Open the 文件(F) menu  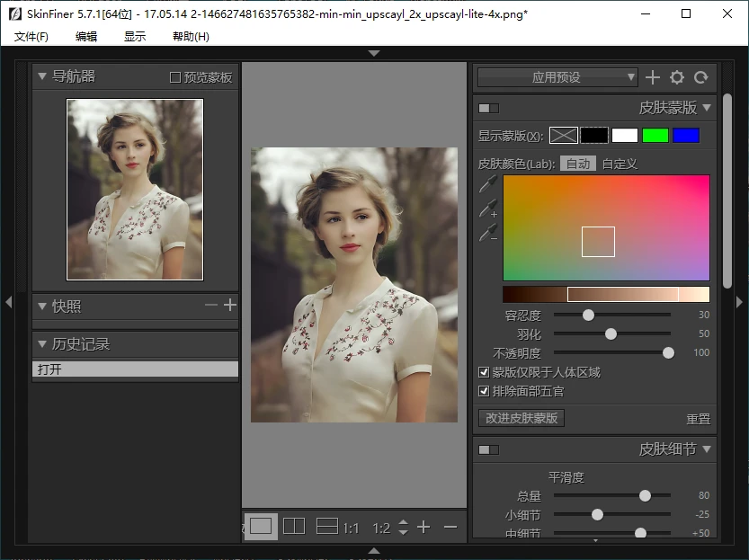(33, 36)
